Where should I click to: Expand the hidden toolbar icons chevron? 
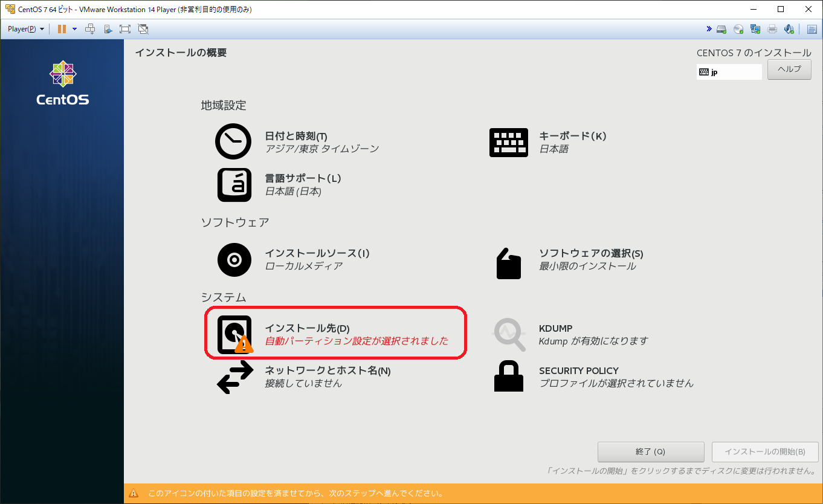[x=709, y=28]
